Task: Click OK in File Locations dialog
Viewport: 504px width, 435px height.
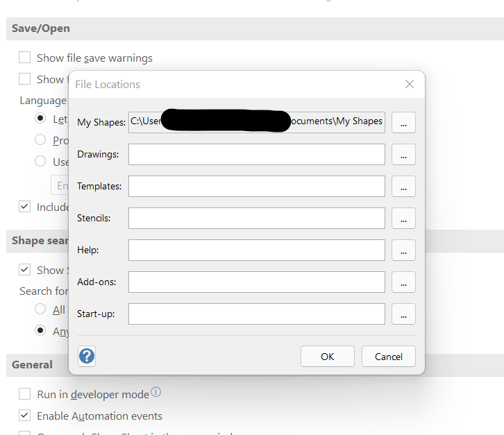Action: click(x=328, y=357)
